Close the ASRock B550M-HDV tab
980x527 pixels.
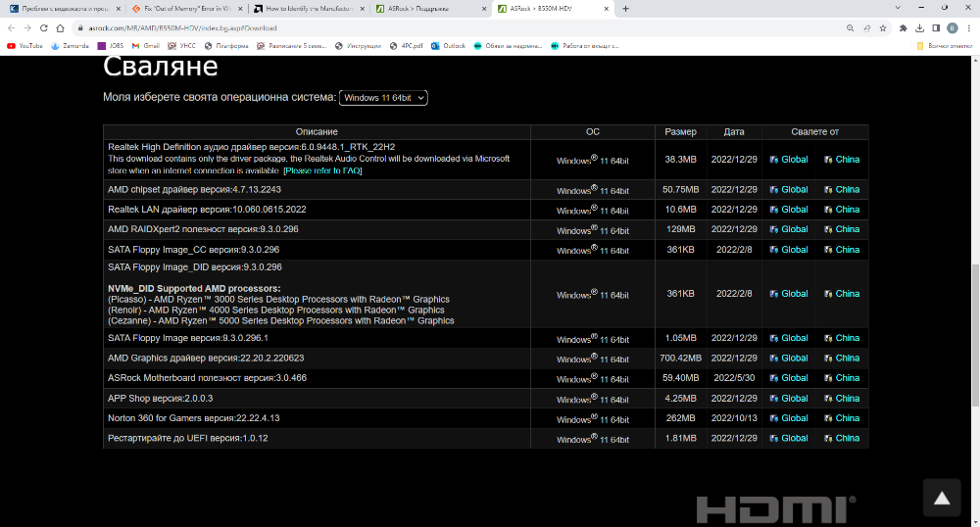click(x=607, y=9)
